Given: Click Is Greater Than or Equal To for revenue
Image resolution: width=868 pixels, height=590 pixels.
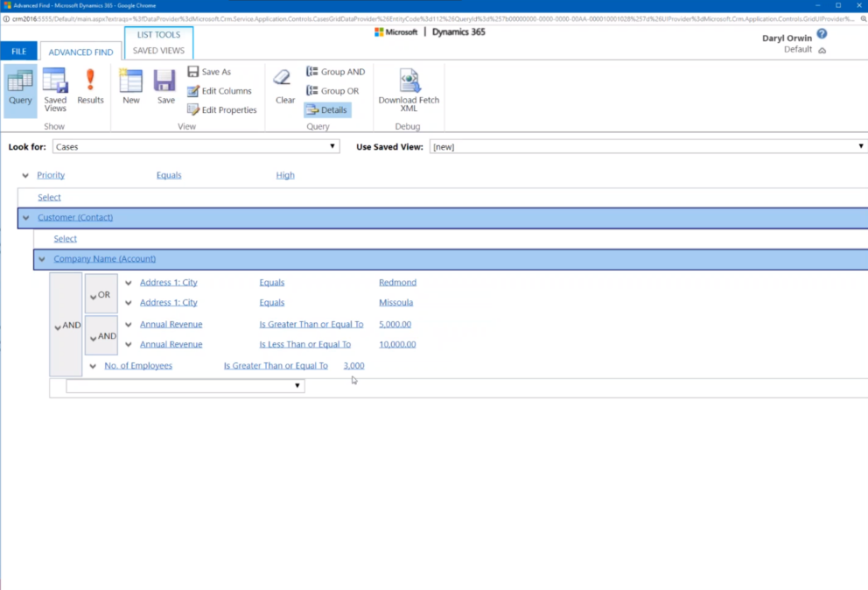Looking at the screenshot, I should pyautogui.click(x=311, y=324).
